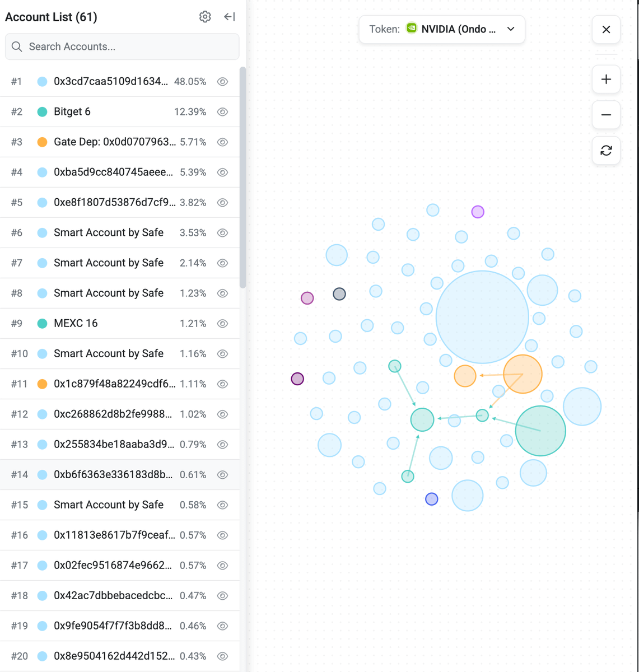Select Gate Dep: 0x0d0707963 row

(x=120, y=142)
